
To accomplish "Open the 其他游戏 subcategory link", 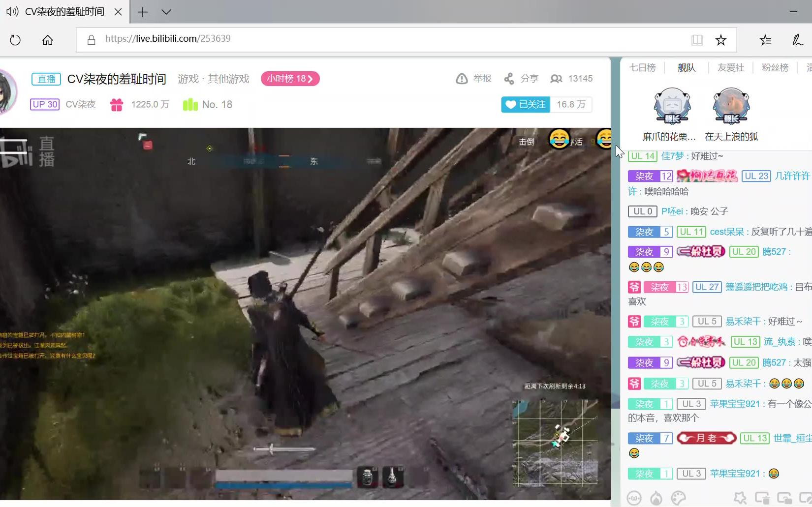I will click(x=228, y=79).
